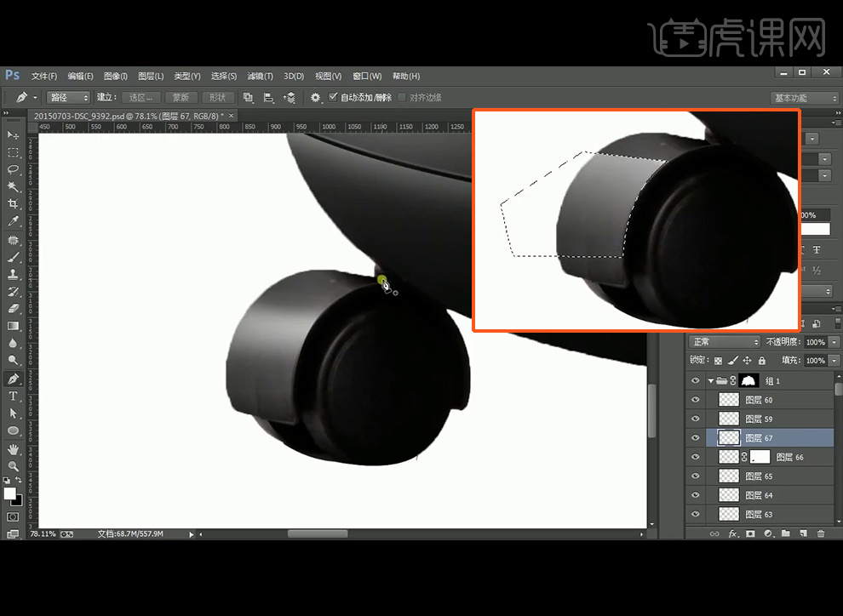Select the Healing Brush tool
The image size is (843, 616).
13,240
